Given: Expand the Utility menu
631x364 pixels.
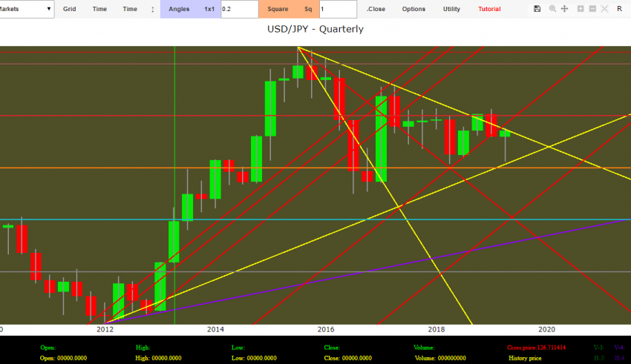Looking at the screenshot, I should 451,9.
